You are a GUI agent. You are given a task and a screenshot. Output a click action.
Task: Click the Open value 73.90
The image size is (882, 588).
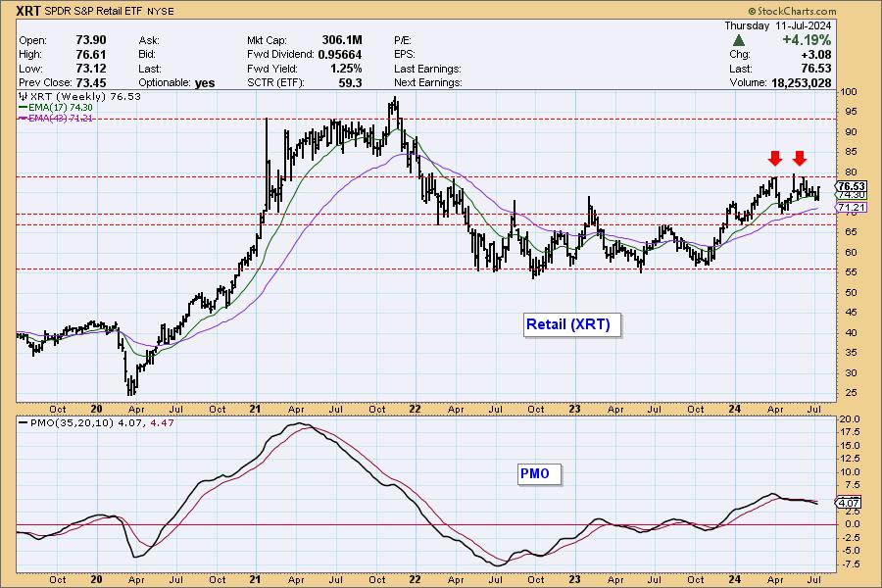(90, 40)
